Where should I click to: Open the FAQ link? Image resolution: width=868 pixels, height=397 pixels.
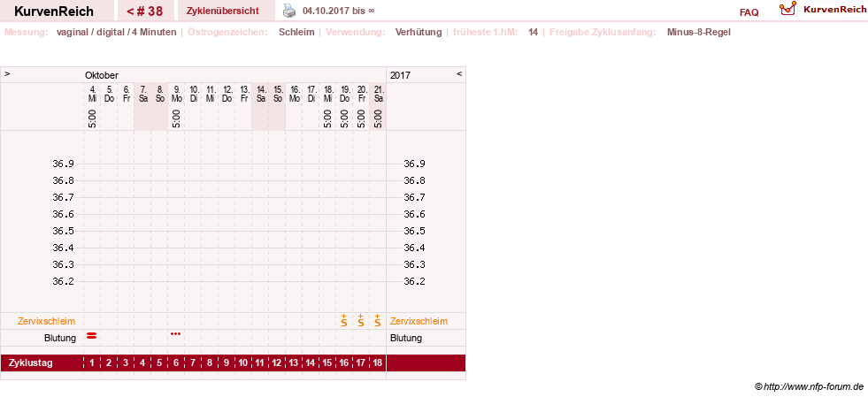(749, 12)
